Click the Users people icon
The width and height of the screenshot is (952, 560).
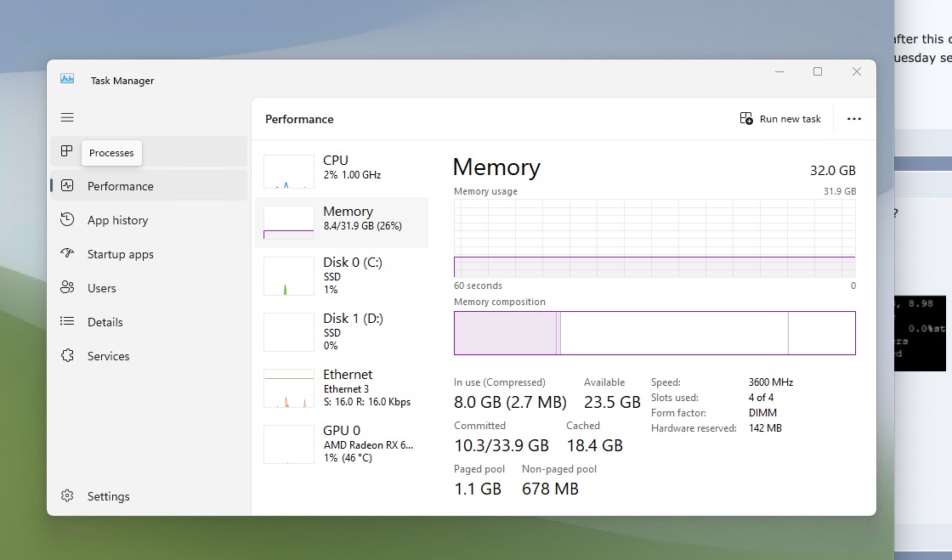click(67, 287)
